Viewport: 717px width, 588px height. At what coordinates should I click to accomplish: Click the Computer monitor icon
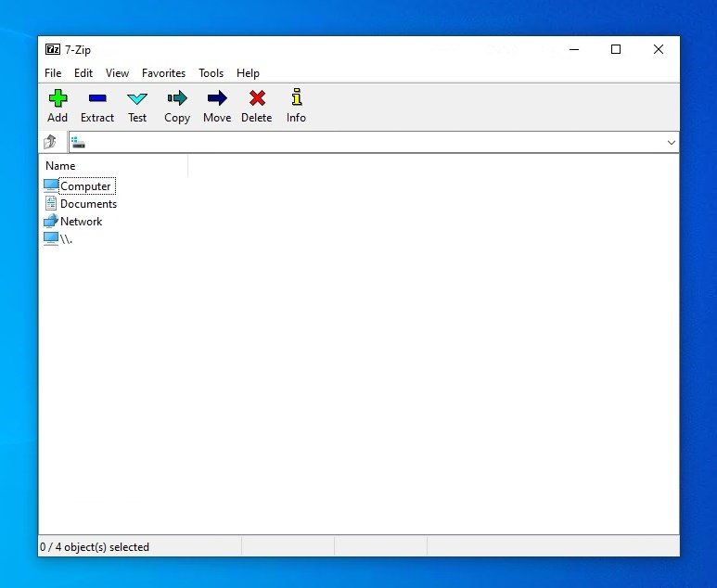tap(51, 185)
